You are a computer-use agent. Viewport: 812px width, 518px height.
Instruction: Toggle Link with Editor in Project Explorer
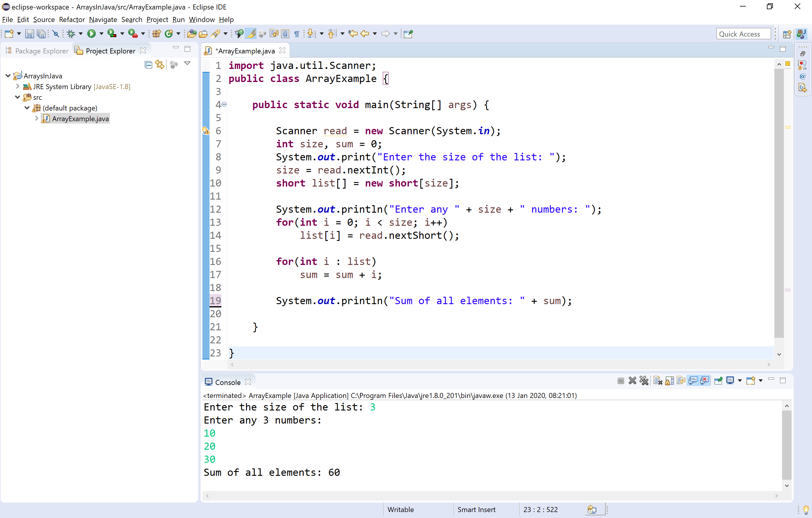pyautogui.click(x=160, y=64)
